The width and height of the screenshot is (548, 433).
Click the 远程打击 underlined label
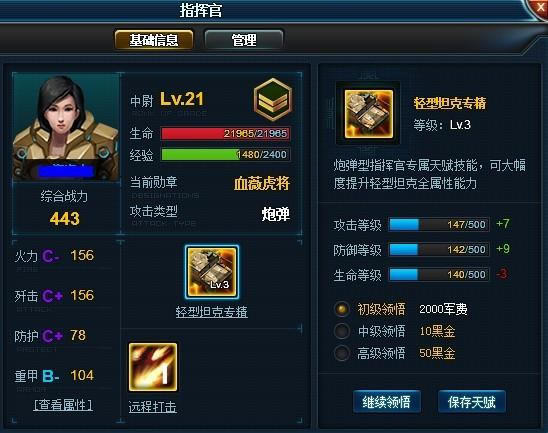click(153, 407)
